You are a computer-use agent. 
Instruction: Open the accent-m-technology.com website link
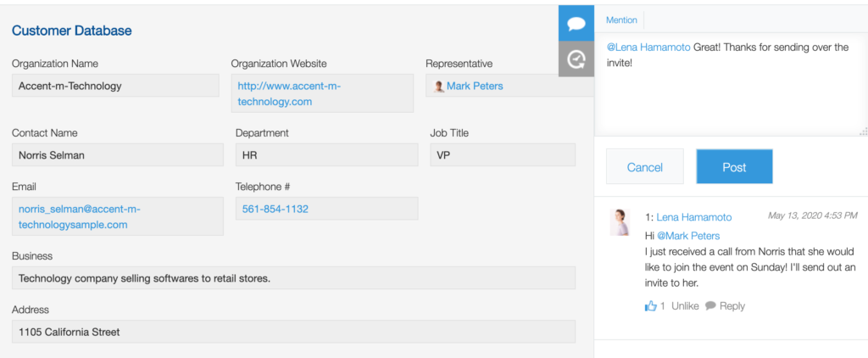(x=288, y=93)
